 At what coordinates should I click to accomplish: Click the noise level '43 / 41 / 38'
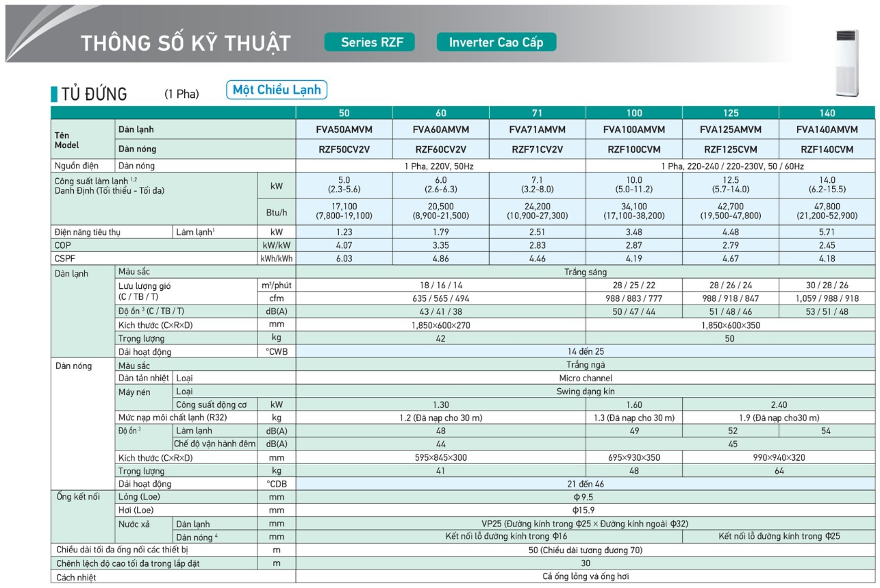pyautogui.click(x=440, y=311)
